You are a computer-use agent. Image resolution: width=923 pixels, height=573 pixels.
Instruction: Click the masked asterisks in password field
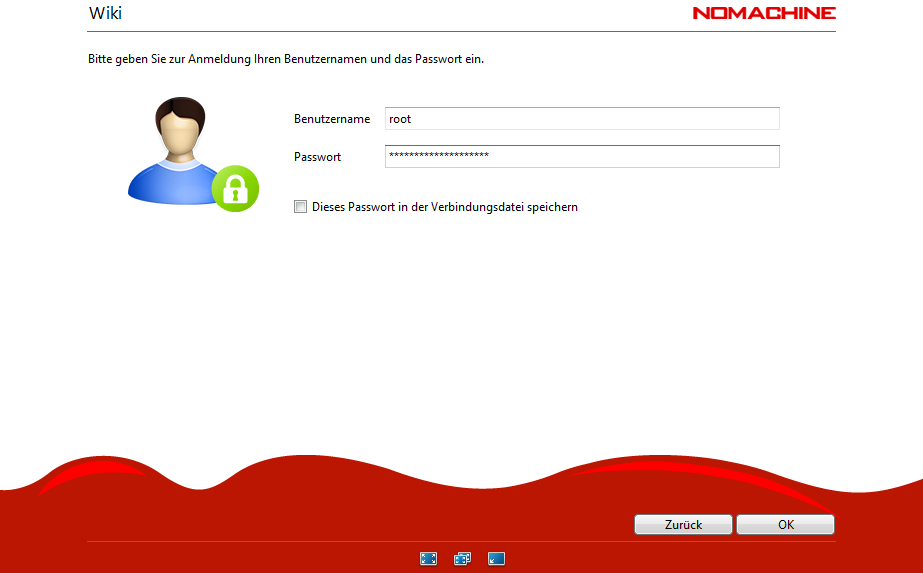tap(438, 157)
